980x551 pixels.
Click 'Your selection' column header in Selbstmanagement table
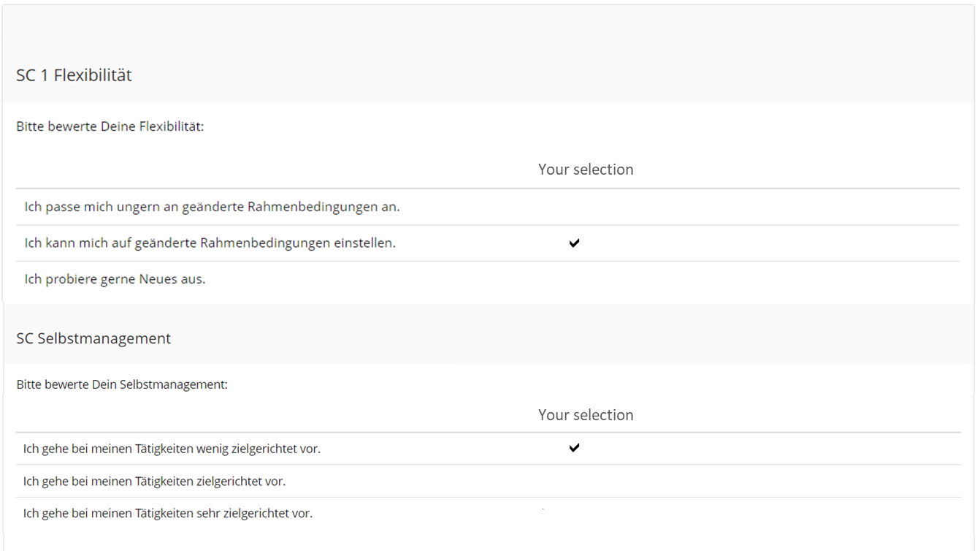(x=586, y=415)
